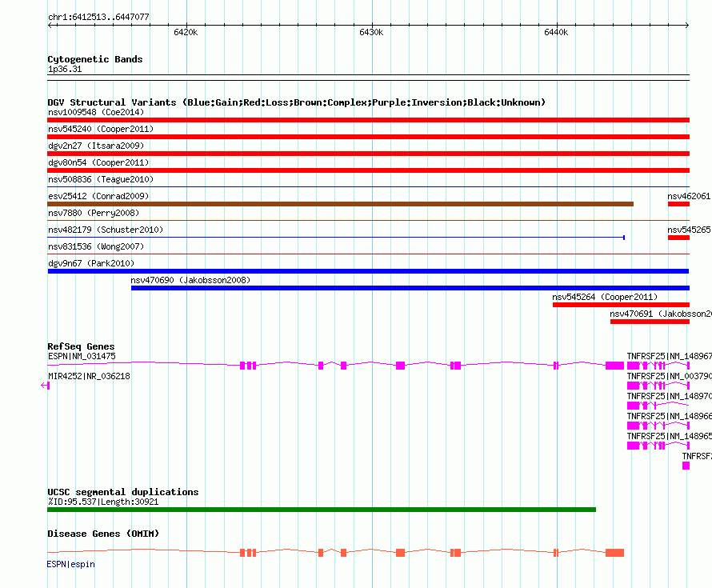This screenshot has width=712, height=588.
Task: Click the RefSeq Genes track title
Action: point(81,346)
